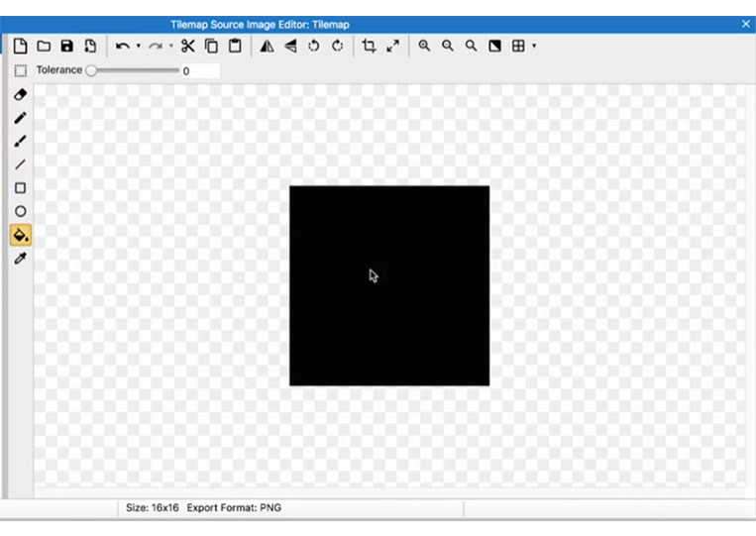The height and width of the screenshot is (536, 756).
Task: Rotate image counter-clockwise
Action: [x=314, y=46]
